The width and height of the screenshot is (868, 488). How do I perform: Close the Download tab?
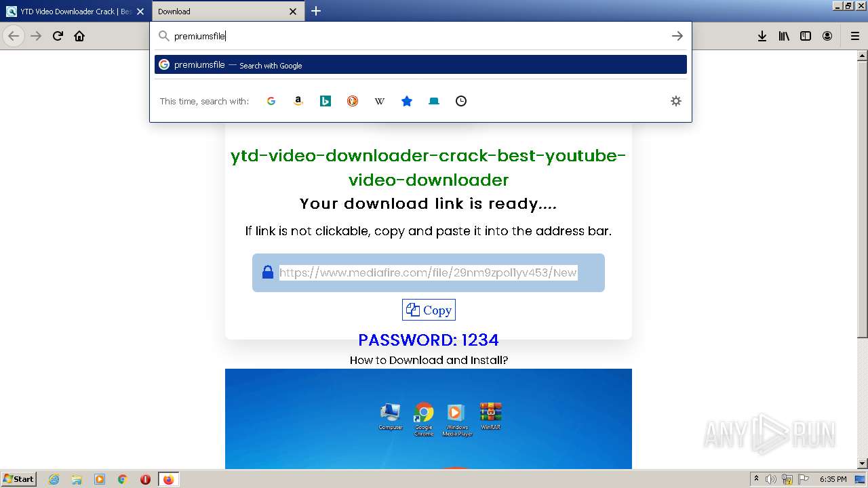pyautogui.click(x=293, y=12)
